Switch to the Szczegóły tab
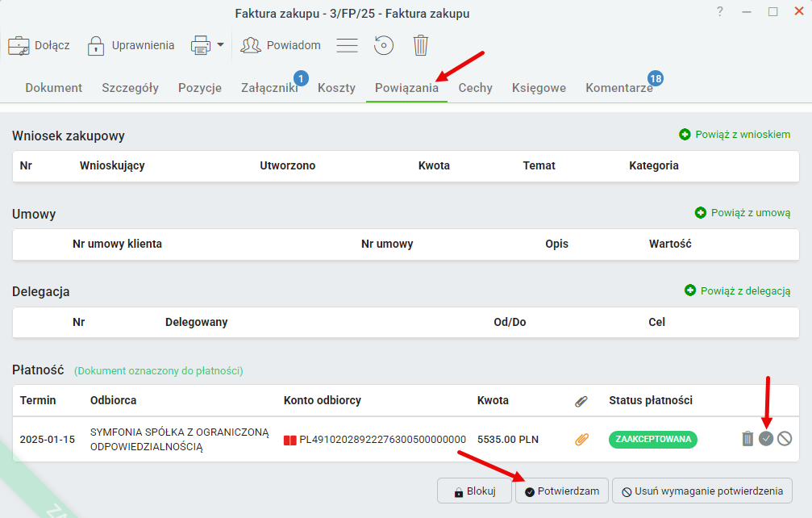This screenshot has width=812, height=518. click(130, 88)
